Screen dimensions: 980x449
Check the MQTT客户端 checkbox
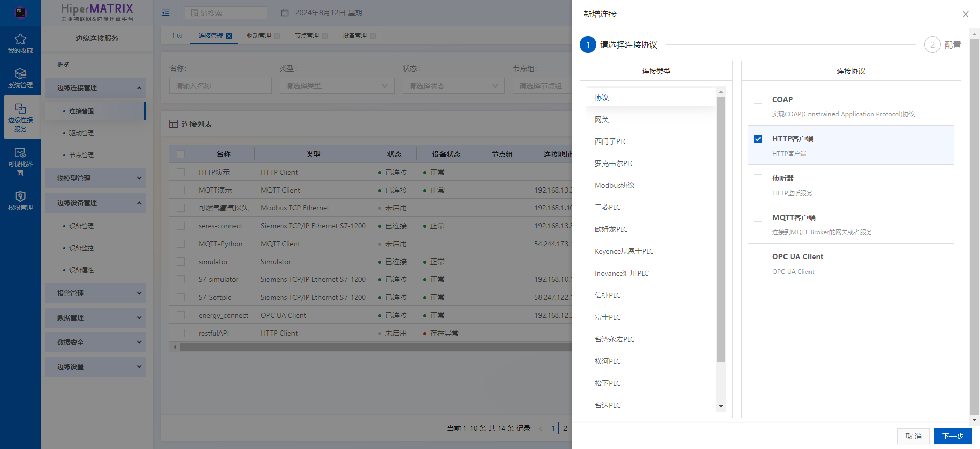click(758, 218)
